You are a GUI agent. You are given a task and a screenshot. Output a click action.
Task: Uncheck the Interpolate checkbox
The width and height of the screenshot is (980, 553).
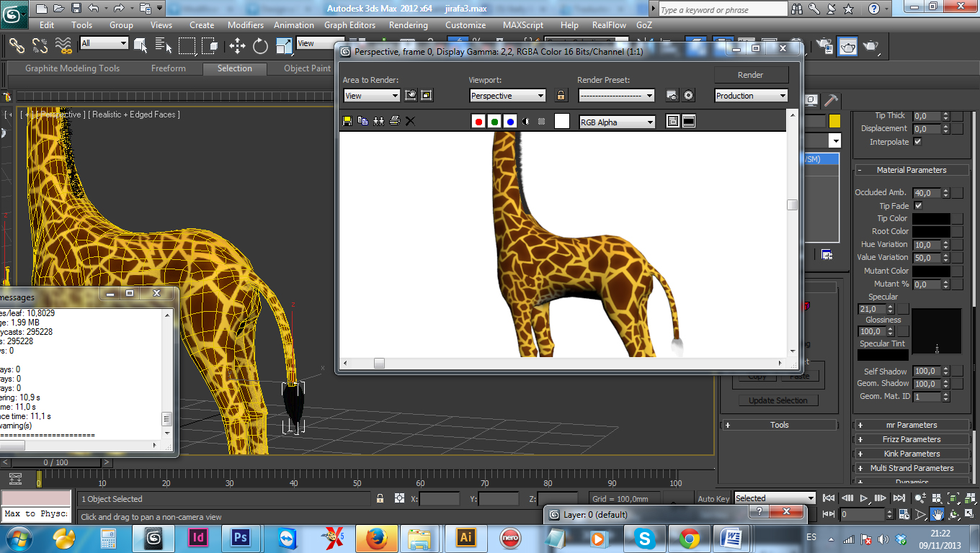[917, 142]
